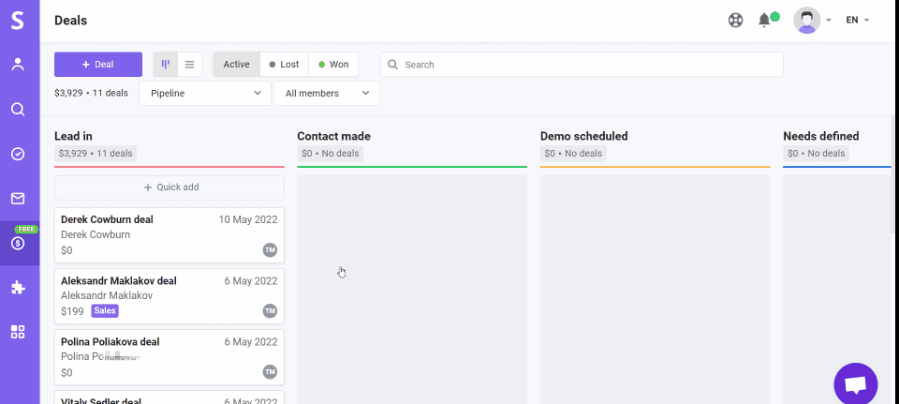Open the grid apps icon in sidebar
The height and width of the screenshot is (404, 899).
click(x=18, y=332)
